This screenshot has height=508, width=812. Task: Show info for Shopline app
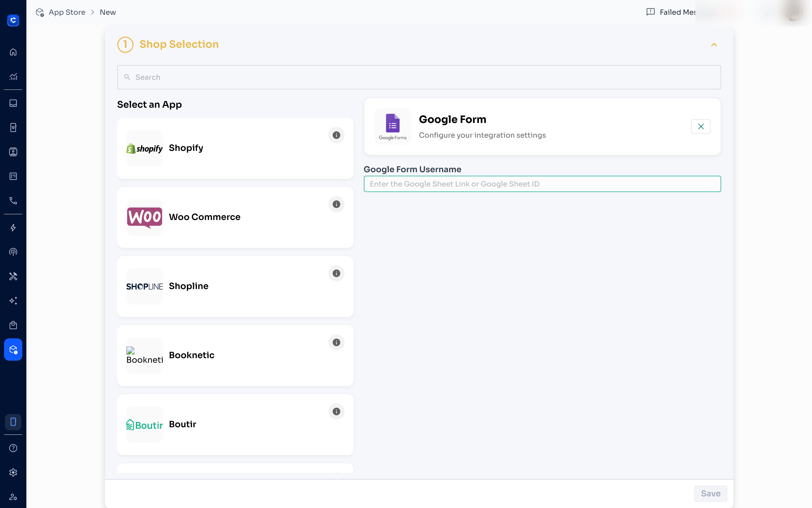click(336, 273)
